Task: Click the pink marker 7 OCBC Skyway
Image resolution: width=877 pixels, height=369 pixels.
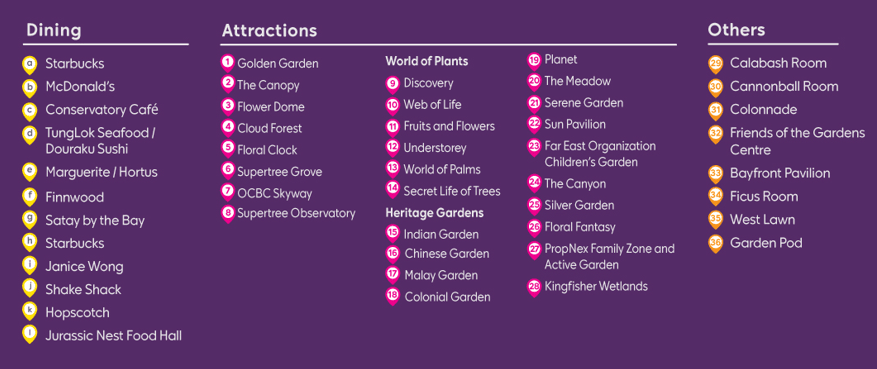Action: tap(227, 193)
